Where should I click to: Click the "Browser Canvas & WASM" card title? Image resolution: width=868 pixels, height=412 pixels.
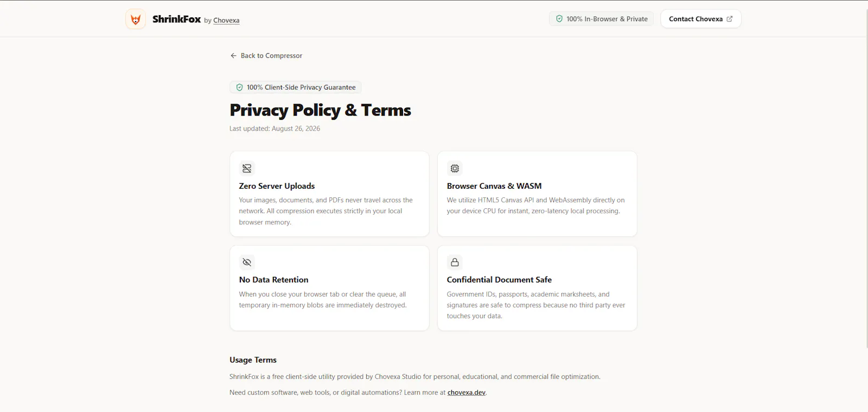click(494, 186)
